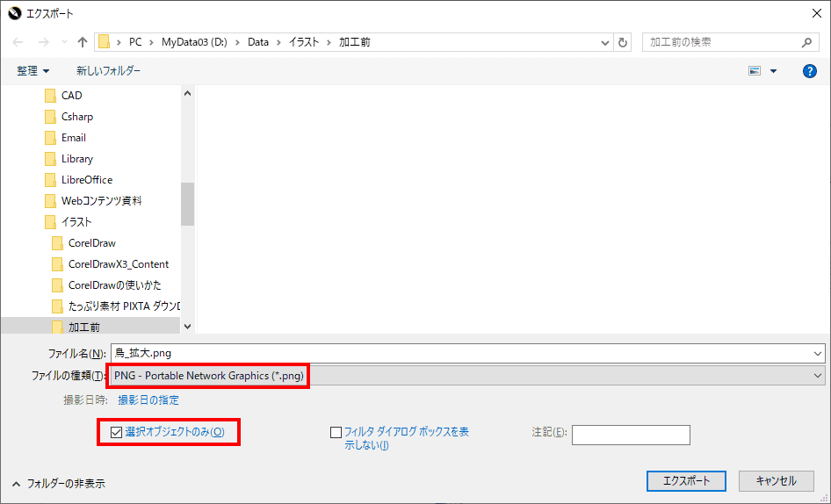831x504 pixels.
Task: Select Data in the address path
Action: [x=258, y=42]
